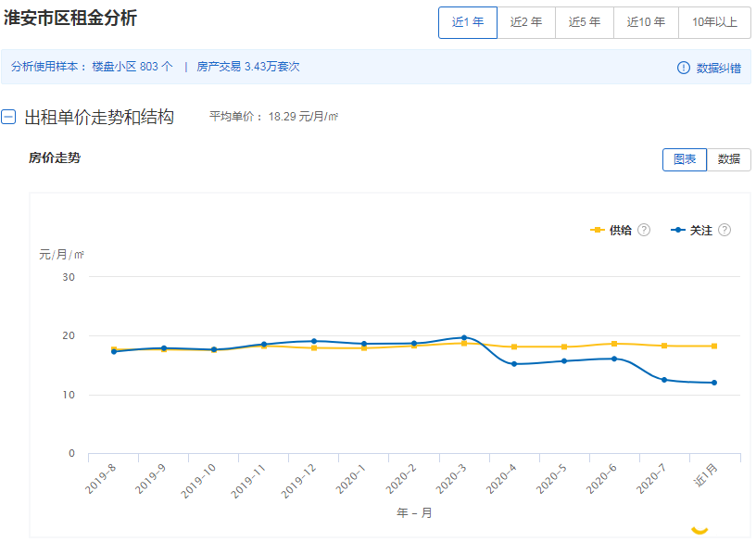The image size is (756, 542).
Task: Open help icon next to 关注
Action: [x=724, y=230]
